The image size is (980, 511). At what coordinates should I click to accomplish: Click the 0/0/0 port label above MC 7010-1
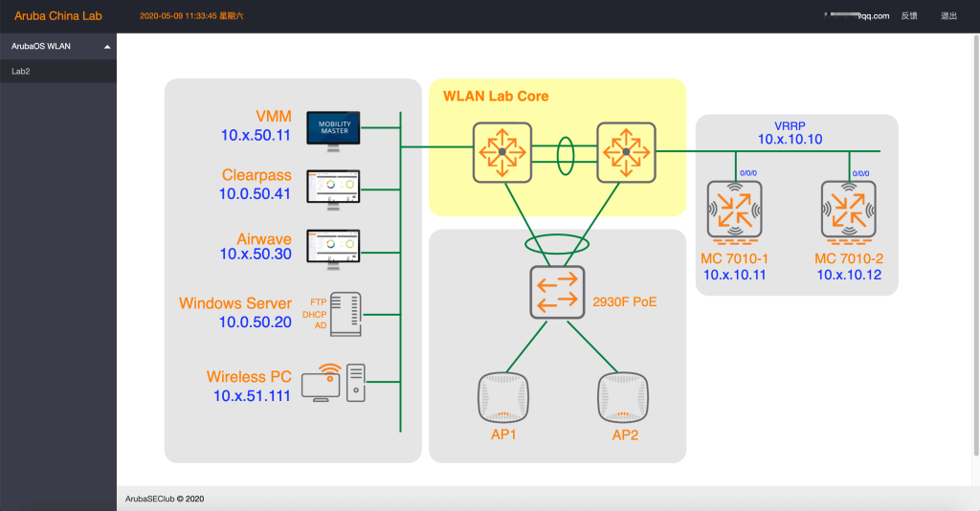[x=748, y=173]
